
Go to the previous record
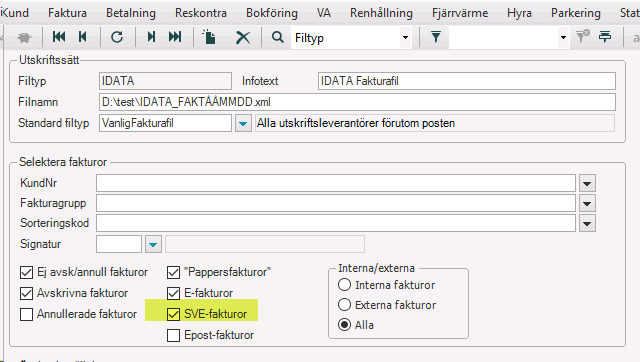coord(83,37)
